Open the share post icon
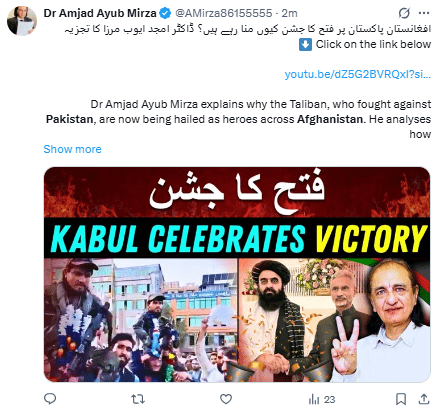The width and height of the screenshot is (439, 414). [x=424, y=399]
